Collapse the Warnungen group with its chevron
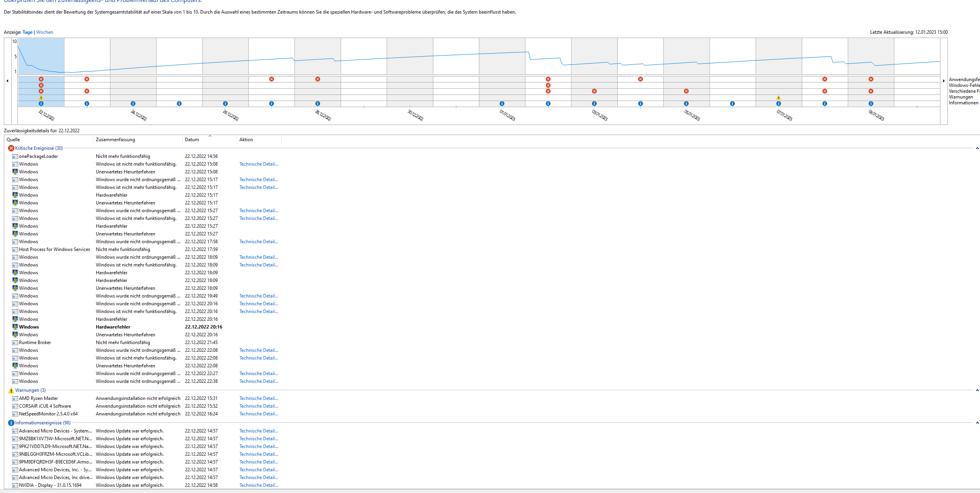The width and height of the screenshot is (980, 493). coord(977,390)
